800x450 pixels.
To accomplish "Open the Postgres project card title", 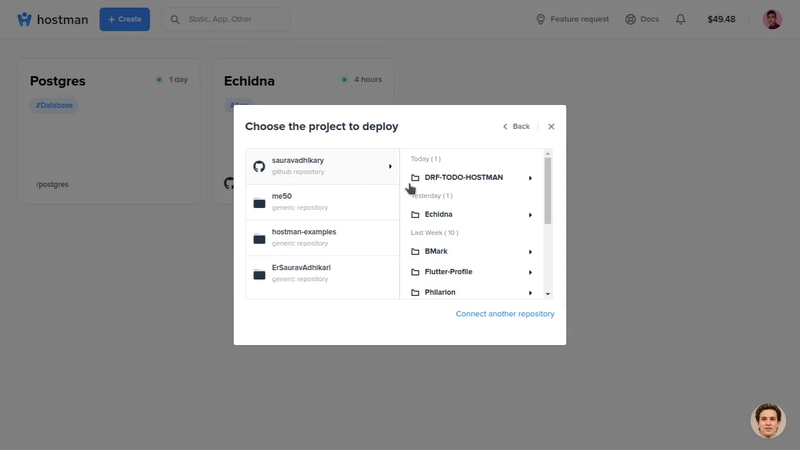I will [58, 81].
